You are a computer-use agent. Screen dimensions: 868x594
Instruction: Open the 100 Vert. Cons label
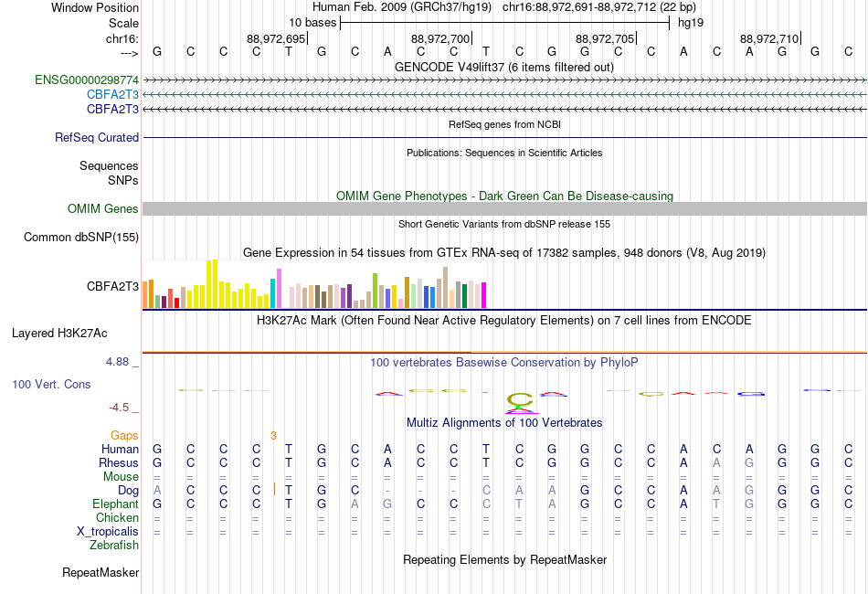point(51,384)
